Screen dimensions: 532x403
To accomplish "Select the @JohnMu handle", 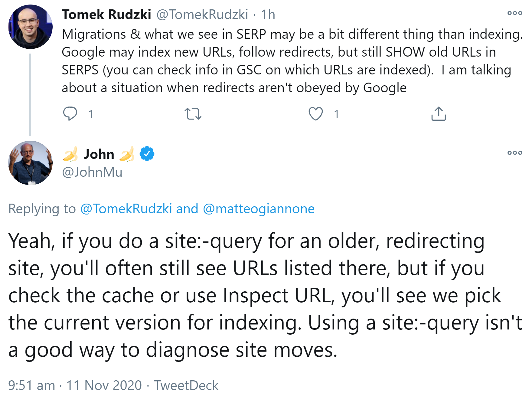I will (x=92, y=172).
